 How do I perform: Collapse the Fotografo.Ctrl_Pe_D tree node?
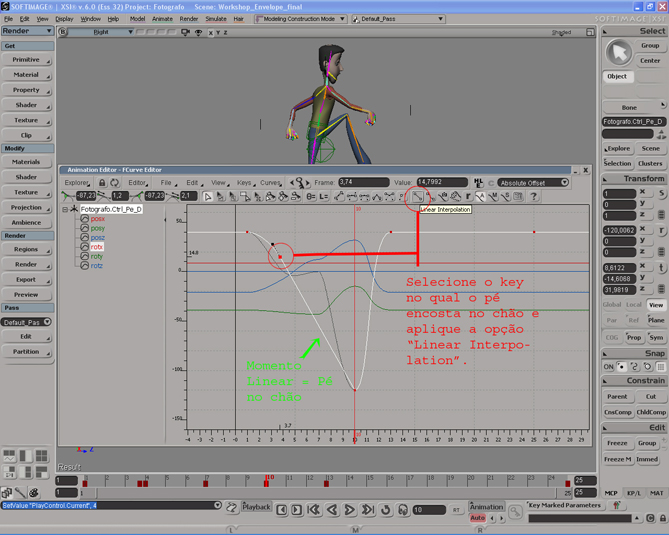(65, 209)
